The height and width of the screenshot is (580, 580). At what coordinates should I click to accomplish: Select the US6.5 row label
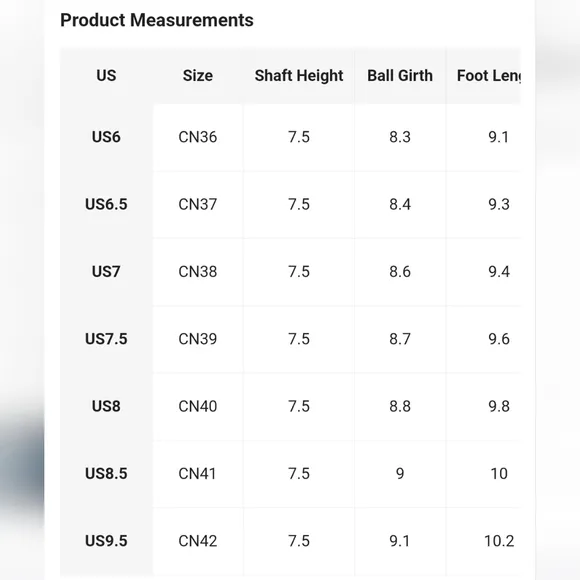click(x=106, y=204)
